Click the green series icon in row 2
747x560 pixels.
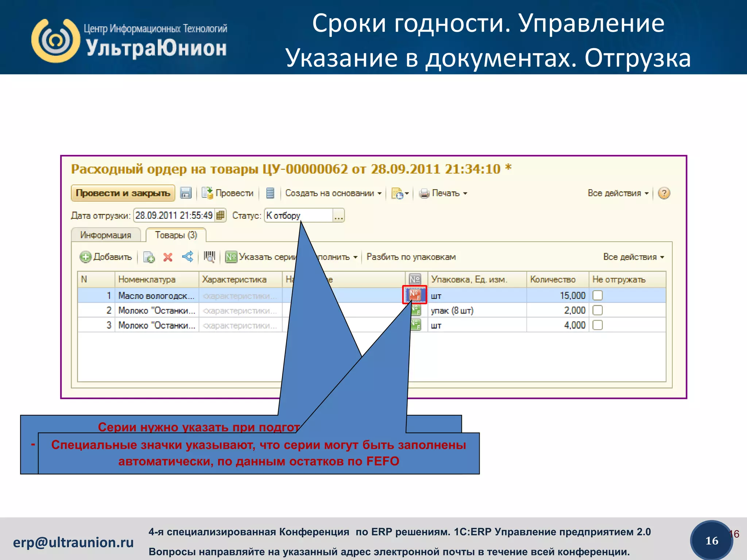point(416,310)
